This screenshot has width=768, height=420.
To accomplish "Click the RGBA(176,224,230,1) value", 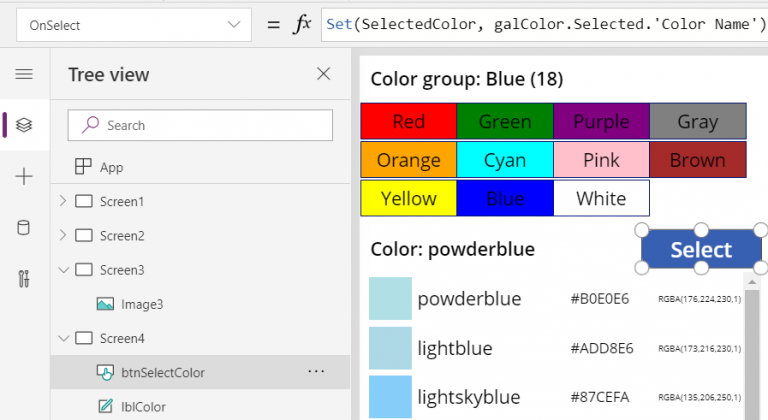I will (x=699, y=299).
